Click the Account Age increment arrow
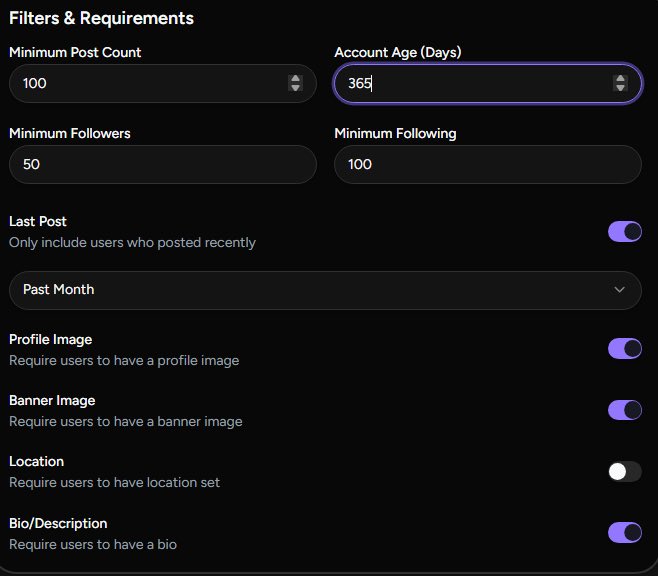Screen dimensions: 658x576 point(620,79)
